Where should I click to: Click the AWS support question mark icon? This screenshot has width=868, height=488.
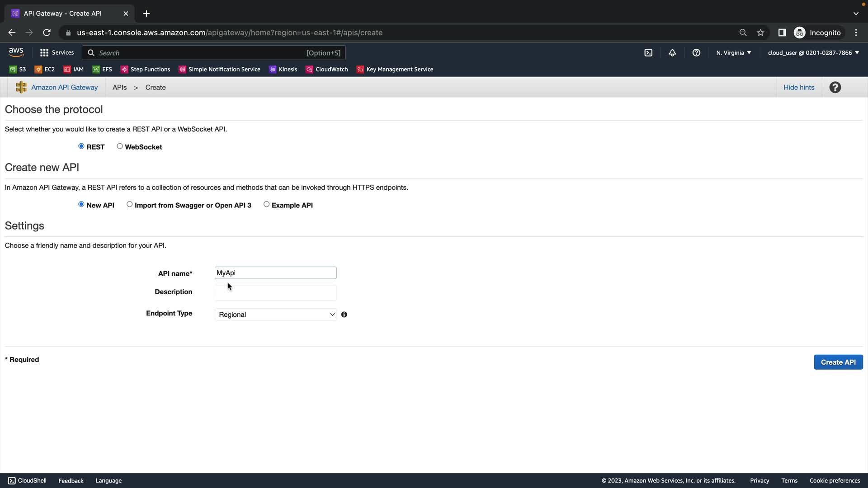click(x=696, y=53)
